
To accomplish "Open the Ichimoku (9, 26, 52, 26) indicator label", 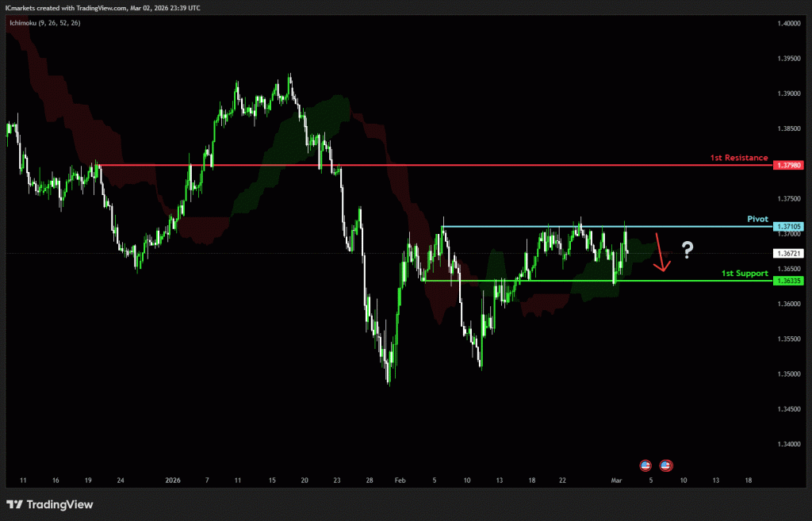I will (x=44, y=23).
